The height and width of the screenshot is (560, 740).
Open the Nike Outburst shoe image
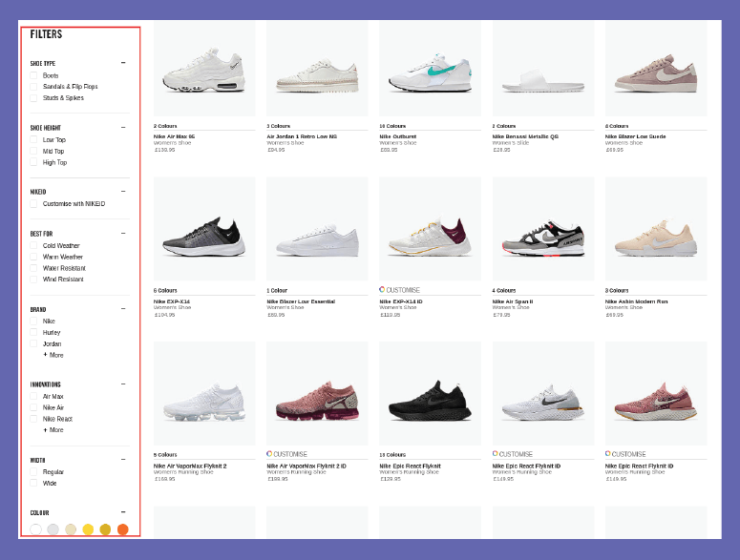(430, 69)
